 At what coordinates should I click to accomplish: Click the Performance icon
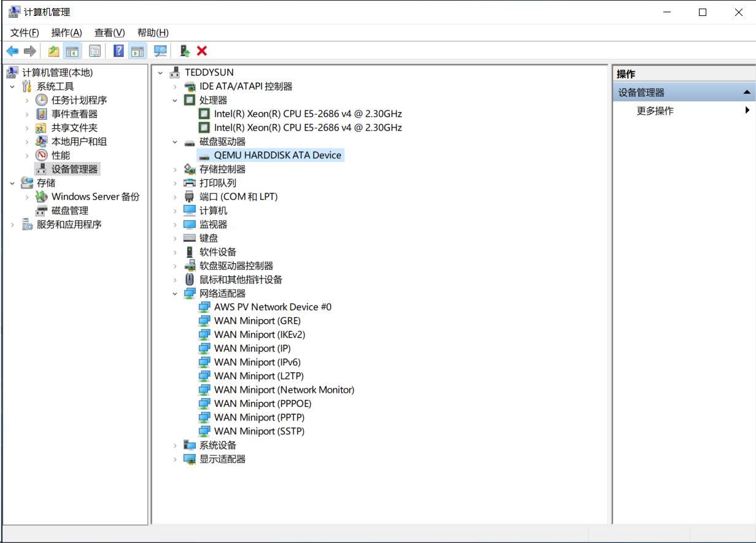coord(41,155)
